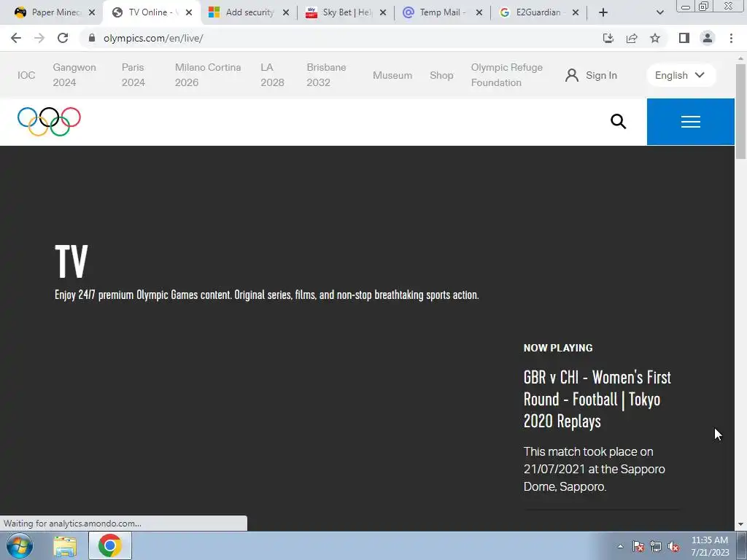Open the Museum link
The image size is (747, 560).
coord(392,75)
